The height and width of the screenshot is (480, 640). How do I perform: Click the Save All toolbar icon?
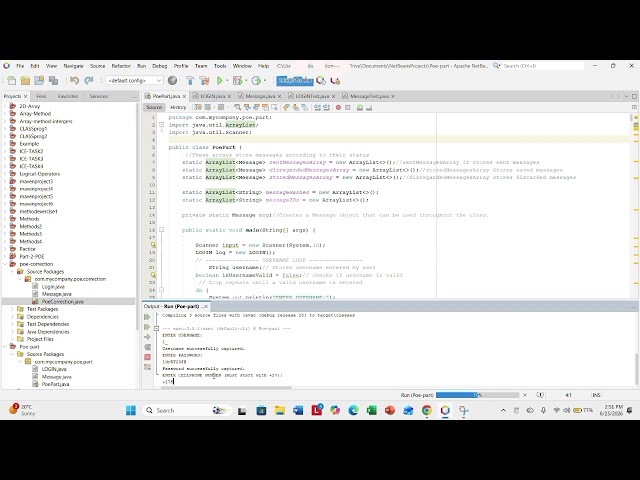[x=53, y=80]
